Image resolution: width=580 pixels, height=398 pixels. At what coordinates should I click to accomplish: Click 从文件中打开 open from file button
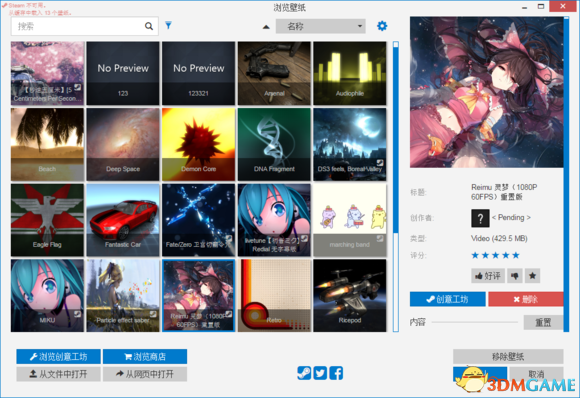58,374
